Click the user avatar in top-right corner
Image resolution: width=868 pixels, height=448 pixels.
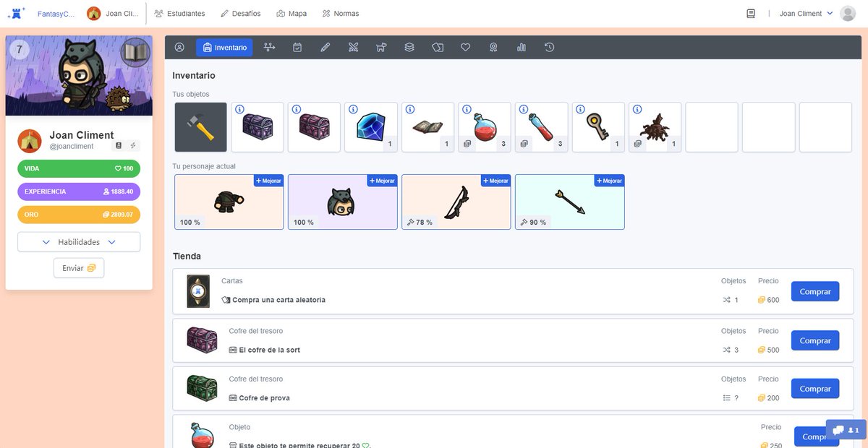(848, 14)
